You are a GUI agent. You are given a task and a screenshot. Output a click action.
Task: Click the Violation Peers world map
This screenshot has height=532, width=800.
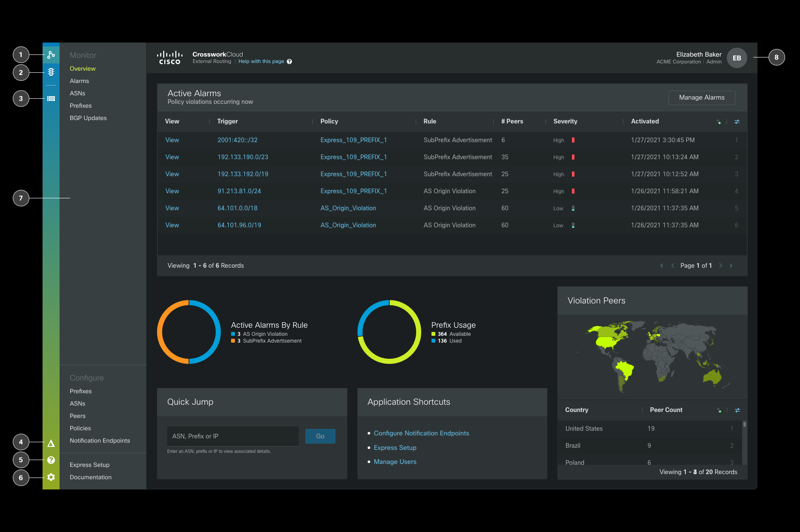(652, 357)
